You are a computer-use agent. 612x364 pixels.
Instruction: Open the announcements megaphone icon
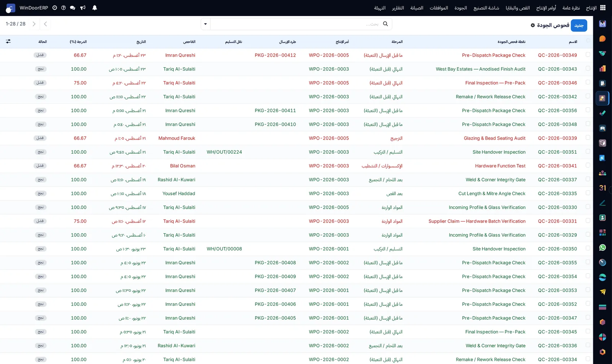pos(83,8)
